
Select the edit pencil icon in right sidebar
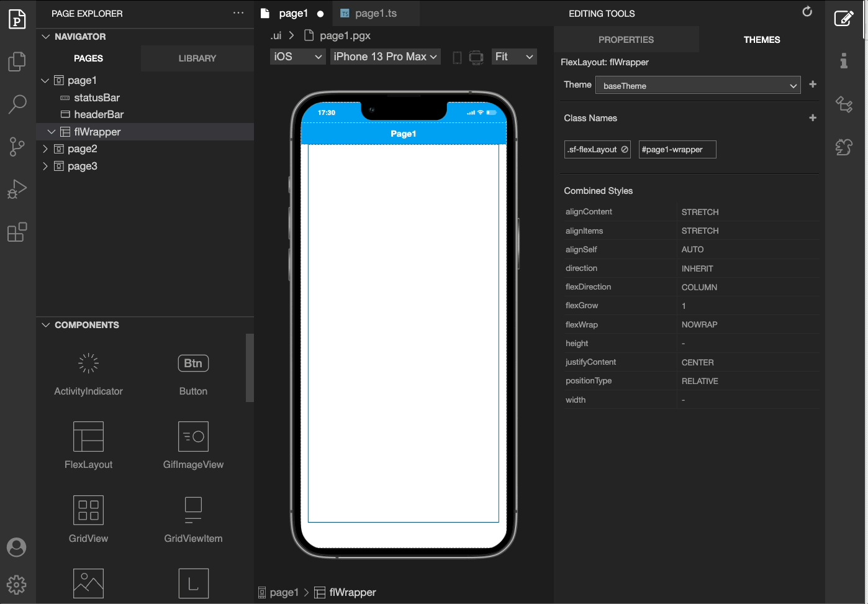coord(844,18)
